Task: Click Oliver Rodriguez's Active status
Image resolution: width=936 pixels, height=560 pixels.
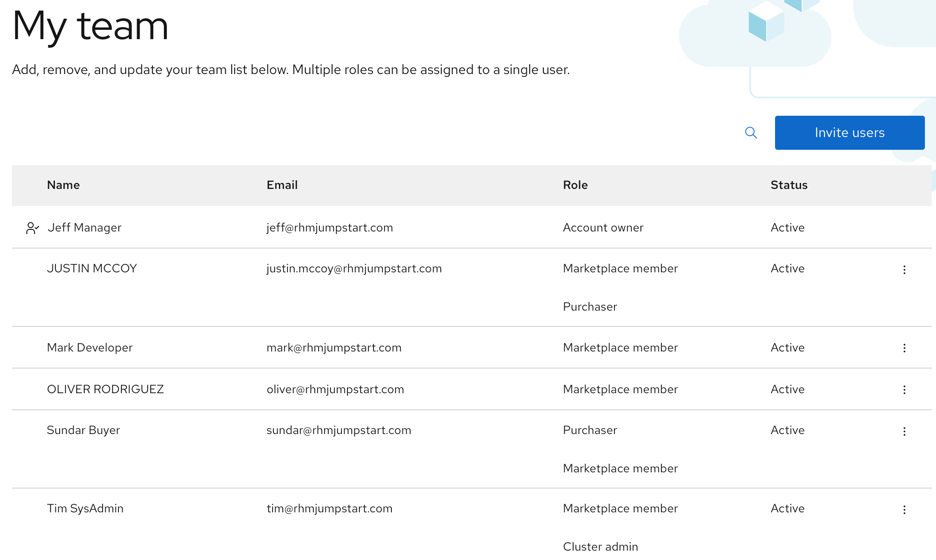Action: (787, 389)
